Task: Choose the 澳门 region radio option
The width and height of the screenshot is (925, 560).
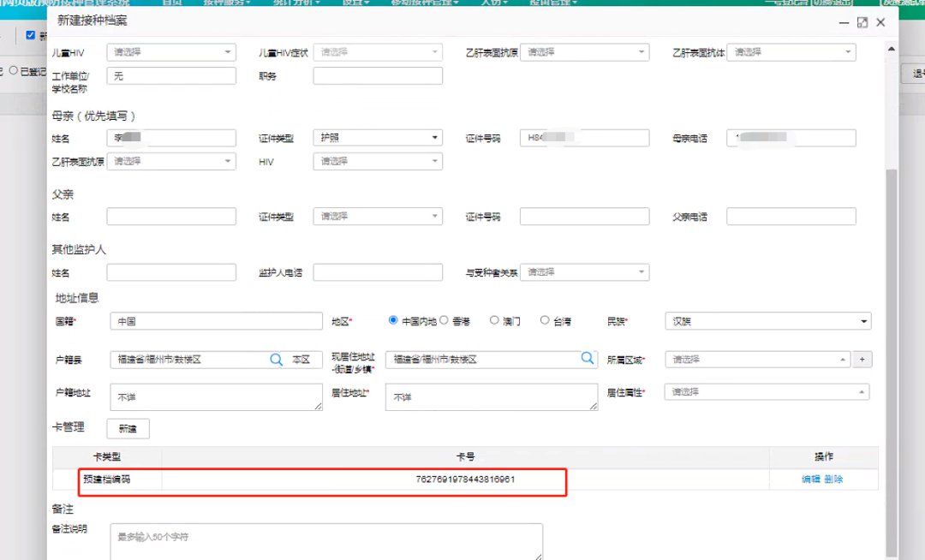Action: coord(494,321)
